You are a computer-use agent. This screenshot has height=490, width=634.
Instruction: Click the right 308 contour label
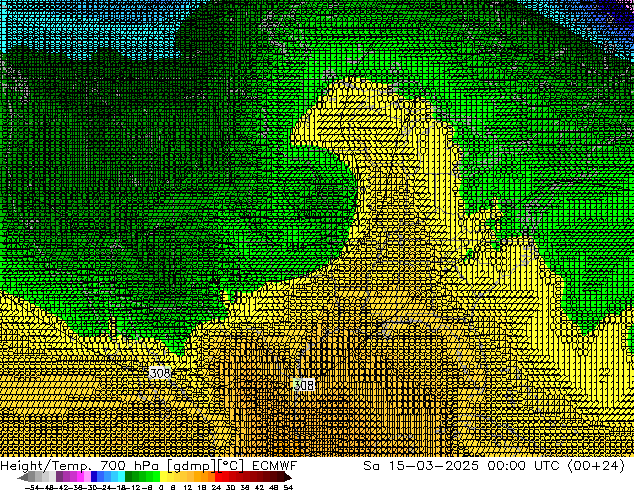coord(304,385)
